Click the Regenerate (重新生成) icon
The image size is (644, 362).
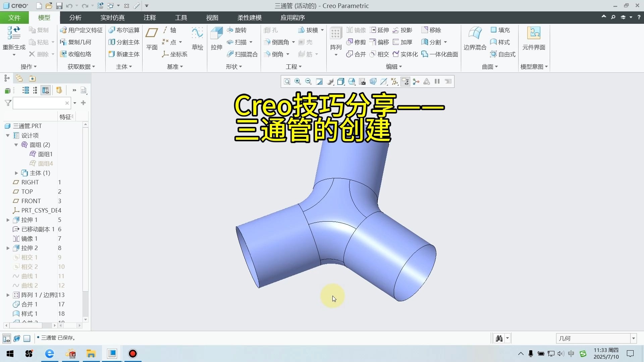pyautogui.click(x=14, y=34)
